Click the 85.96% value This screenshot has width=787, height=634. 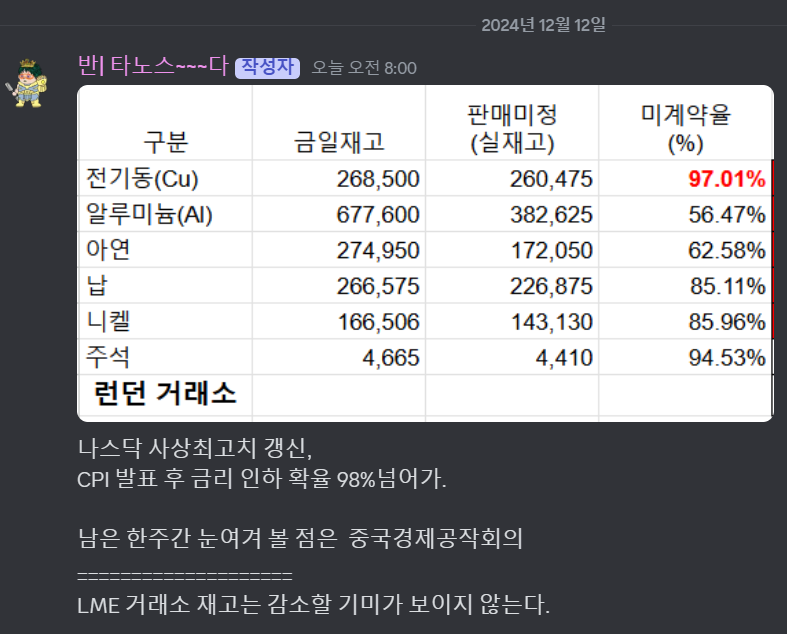(727, 322)
